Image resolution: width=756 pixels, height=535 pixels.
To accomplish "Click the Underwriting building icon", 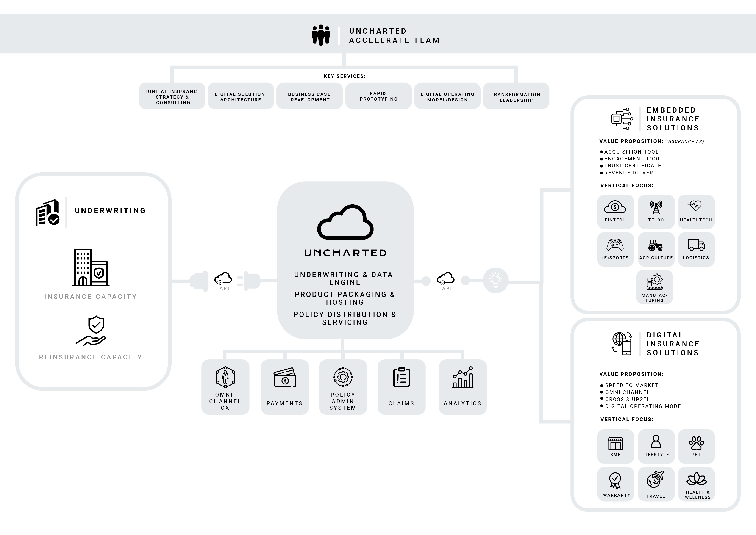I will tap(48, 212).
